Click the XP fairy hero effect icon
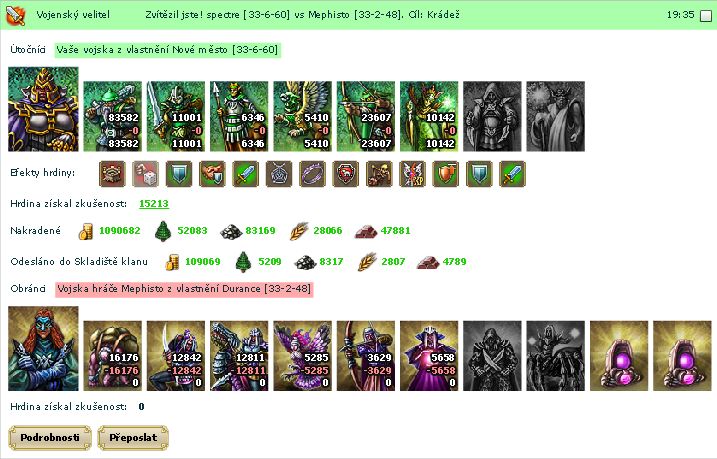Viewport: 717px width, 459px height. click(412, 174)
